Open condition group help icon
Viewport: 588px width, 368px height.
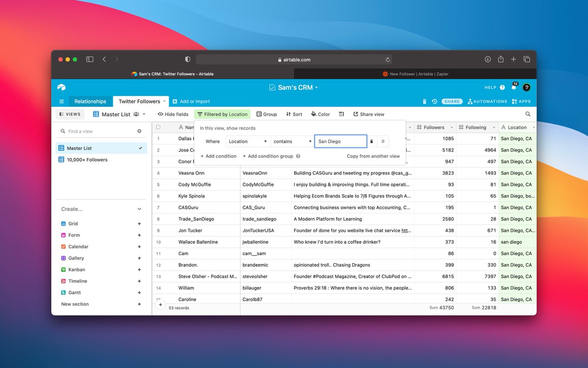pyautogui.click(x=298, y=156)
